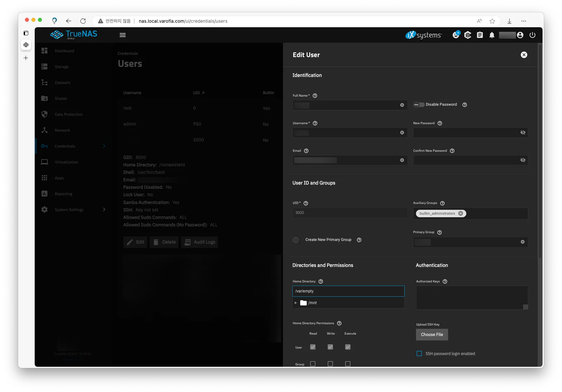Viewport: 562px width, 392px height.
Task: Open the Datasets sidebar item
Action: [62, 83]
